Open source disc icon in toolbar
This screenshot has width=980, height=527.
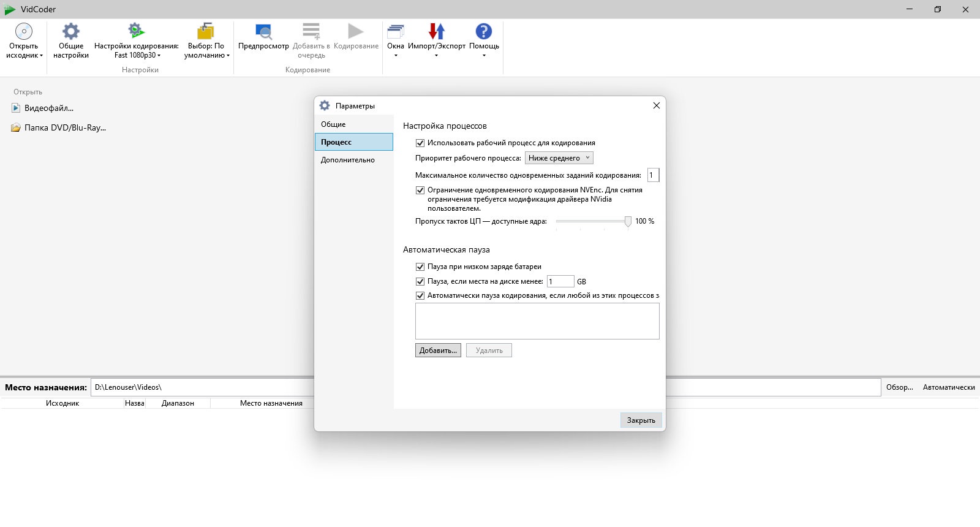(x=24, y=31)
